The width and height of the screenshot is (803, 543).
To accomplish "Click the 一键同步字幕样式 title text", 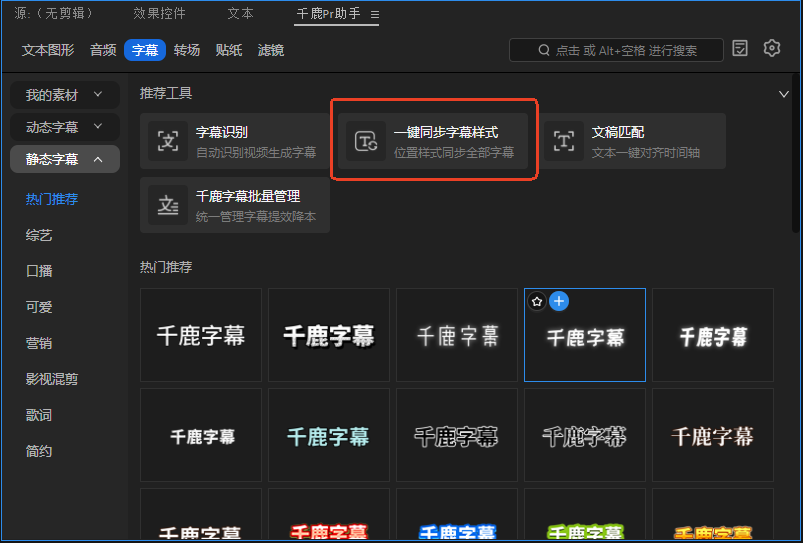I will point(446,132).
